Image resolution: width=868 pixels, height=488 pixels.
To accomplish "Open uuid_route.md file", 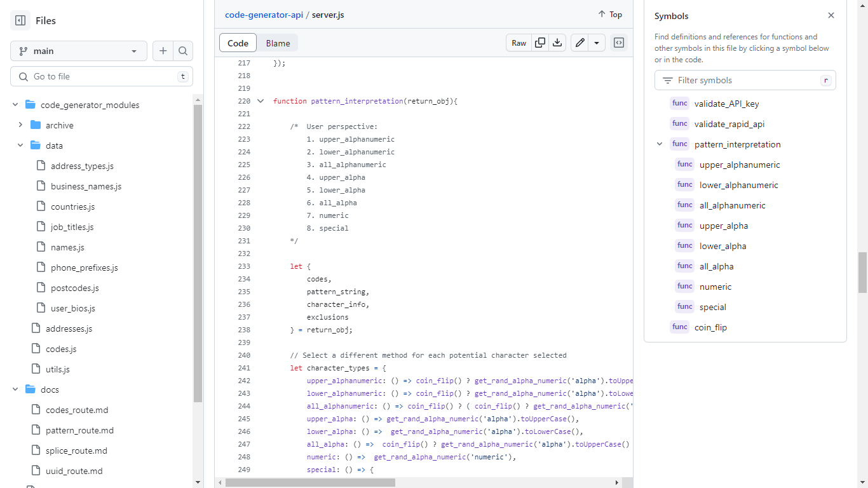I will (x=74, y=471).
